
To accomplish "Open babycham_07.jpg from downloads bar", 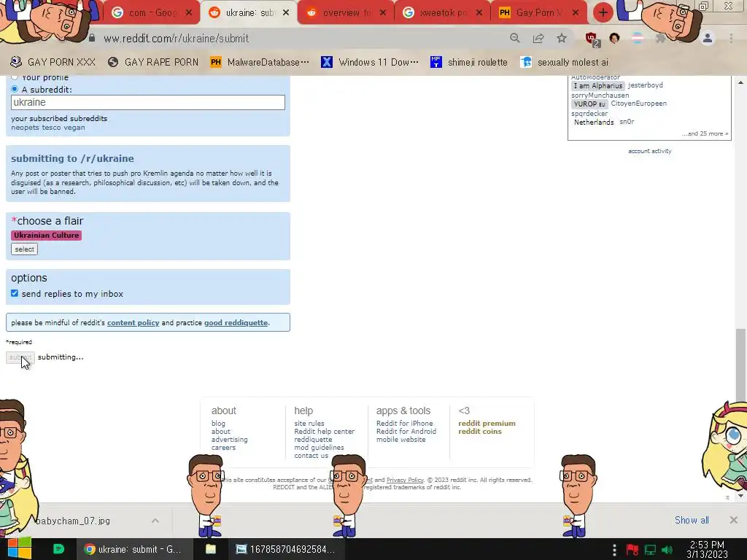I will pos(72,521).
